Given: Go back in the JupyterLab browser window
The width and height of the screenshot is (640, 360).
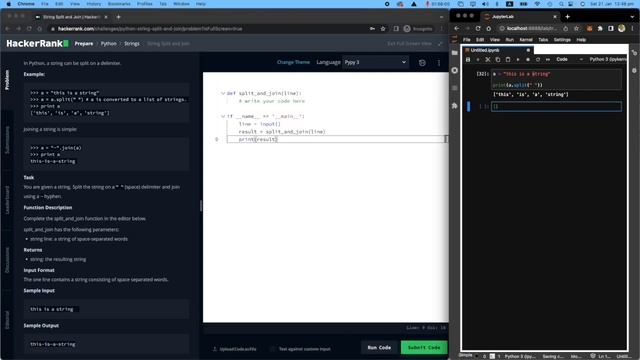Looking at the screenshot, I should [x=457, y=29].
